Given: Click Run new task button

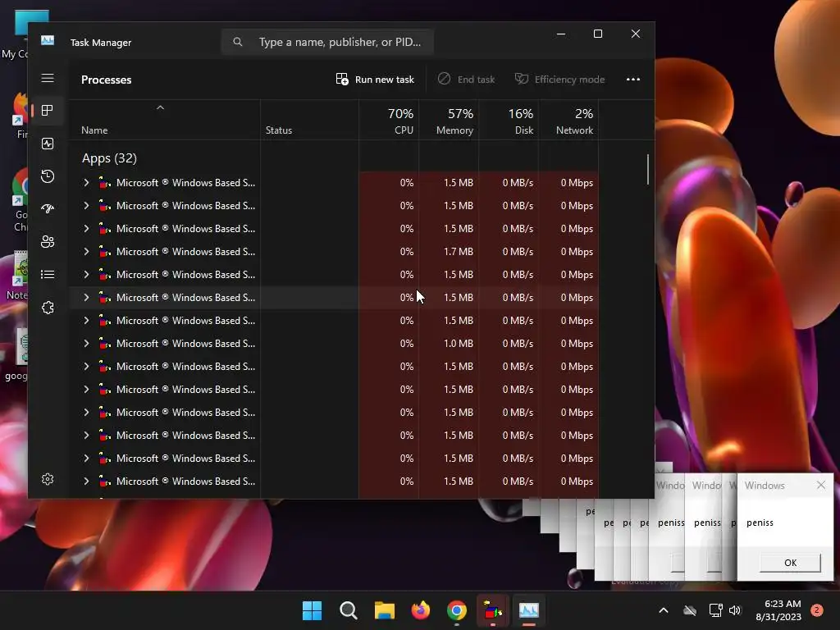Looking at the screenshot, I should pyautogui.click(x=375, y=80).
